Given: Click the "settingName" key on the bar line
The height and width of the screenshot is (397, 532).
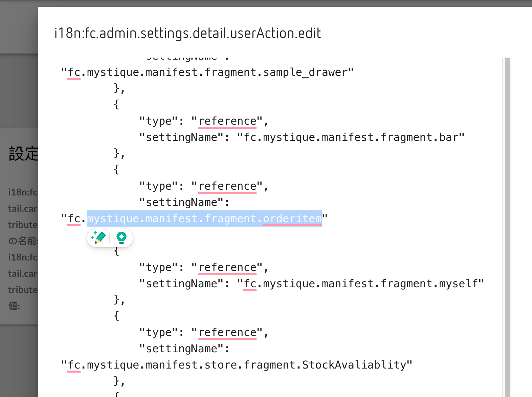Looking at the screenshot, I should [181, 138].
